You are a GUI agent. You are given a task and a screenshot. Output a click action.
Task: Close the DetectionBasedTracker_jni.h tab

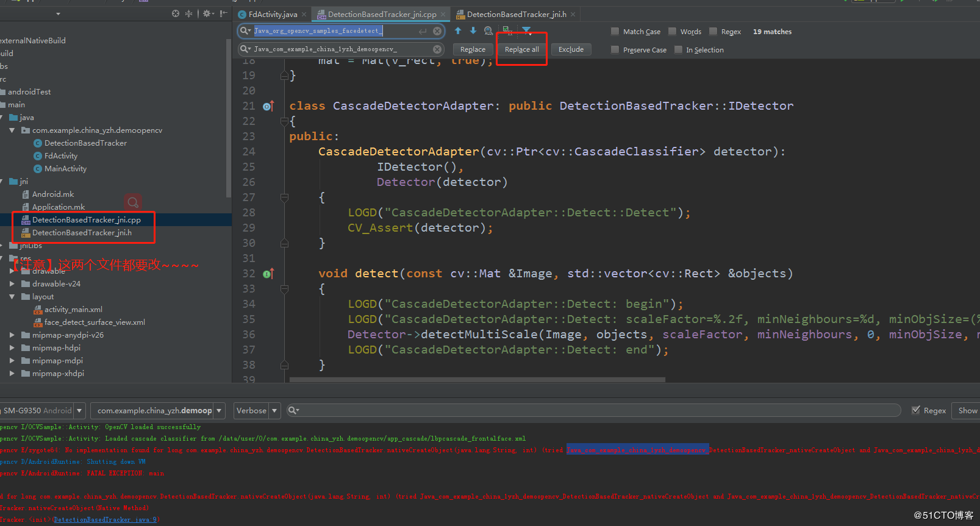click(573, 14)
